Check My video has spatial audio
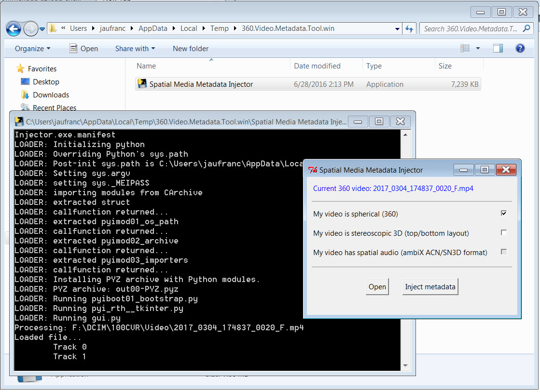540x392 pixels. (504, 252)
